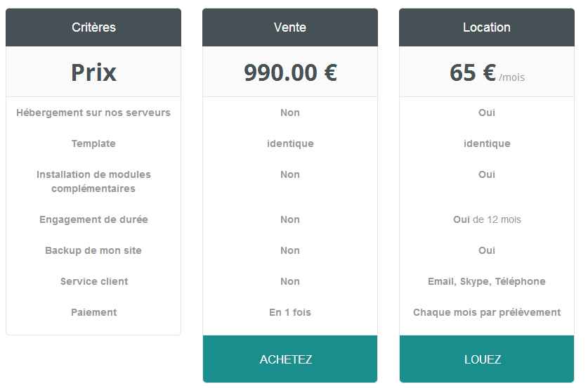588x391 pixels.
Task: Click the 'En 1 fois' payment text
Action: pos(289,312)
